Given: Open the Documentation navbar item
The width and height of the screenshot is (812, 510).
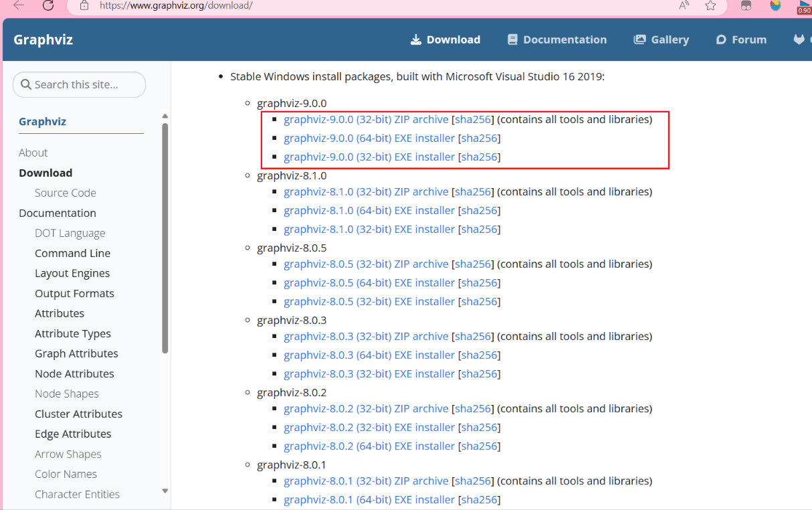Looking at the screenshot, I should pyautogui.click(x=557, y=39).
